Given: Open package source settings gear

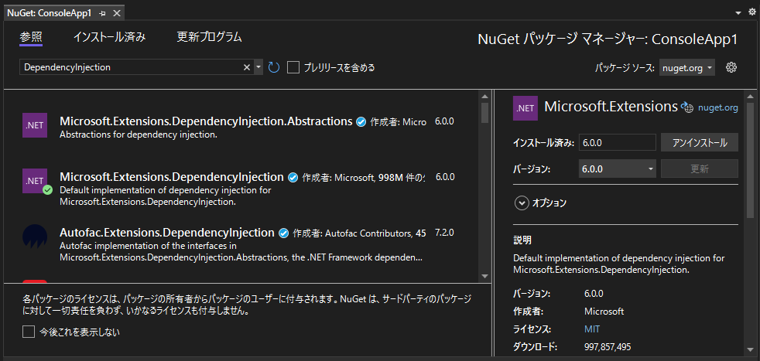Looking at the screenshot, I should [x=731, y=67].
